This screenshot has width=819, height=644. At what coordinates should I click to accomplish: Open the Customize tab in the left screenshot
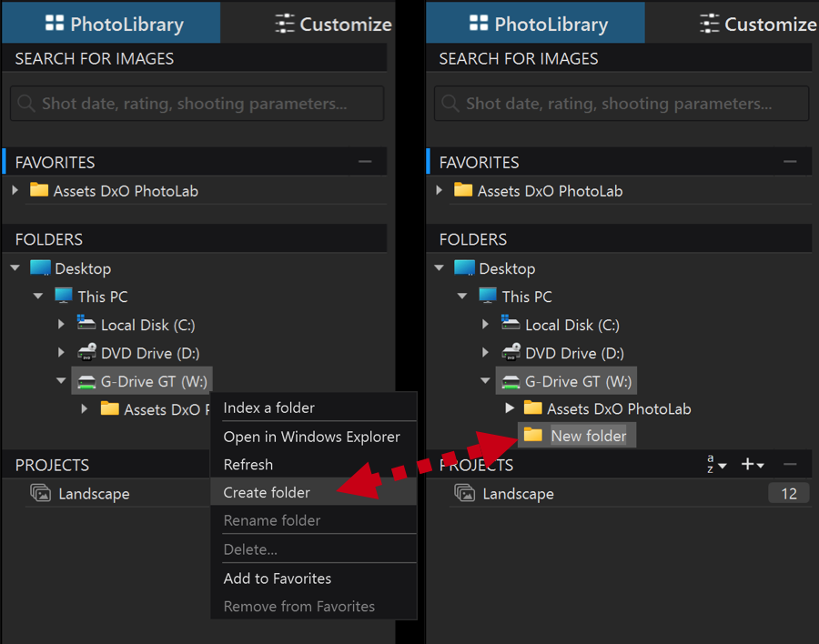click(334, 24)
